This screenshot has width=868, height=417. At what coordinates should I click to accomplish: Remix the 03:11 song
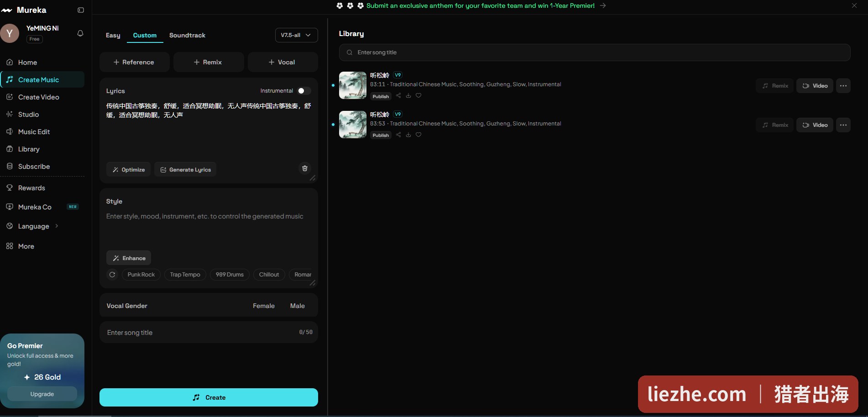pyautogui.click(x=775, y=86)
